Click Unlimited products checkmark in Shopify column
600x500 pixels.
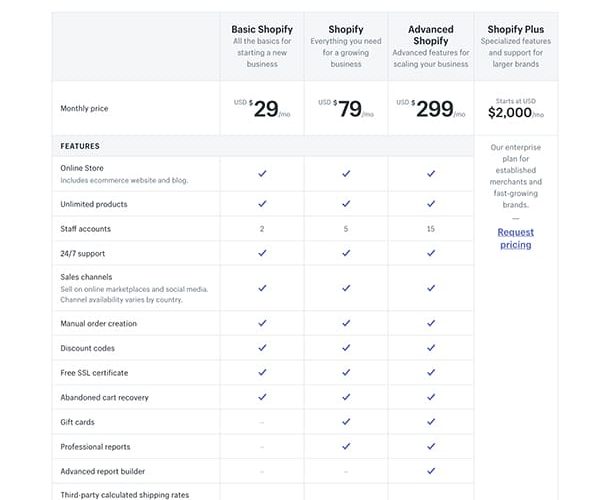[x=346, y=204]
